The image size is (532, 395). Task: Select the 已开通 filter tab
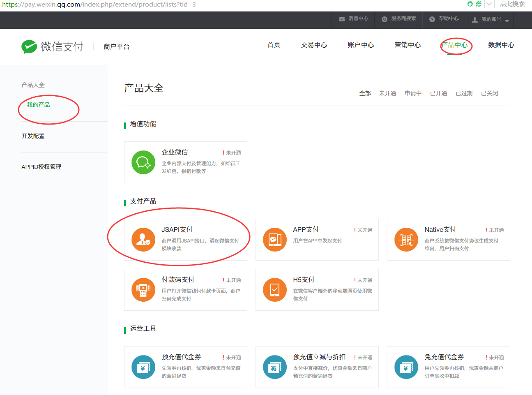click(x=439, y=93)
